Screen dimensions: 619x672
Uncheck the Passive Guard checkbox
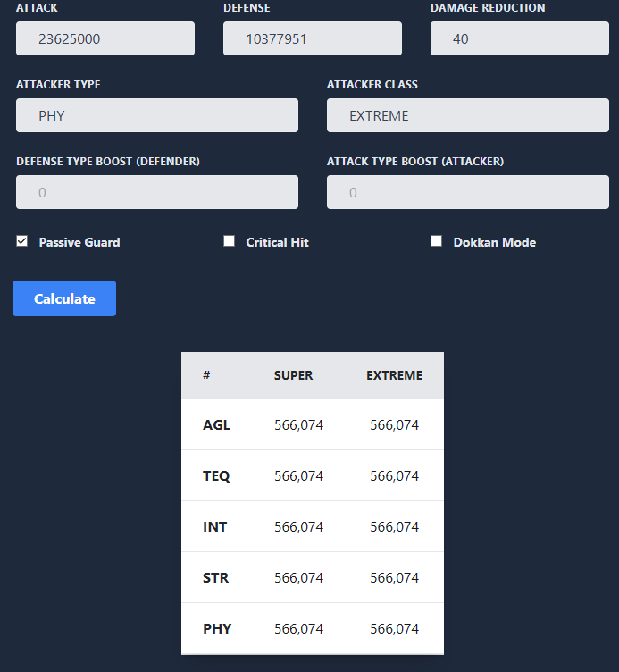coord(21,241)
